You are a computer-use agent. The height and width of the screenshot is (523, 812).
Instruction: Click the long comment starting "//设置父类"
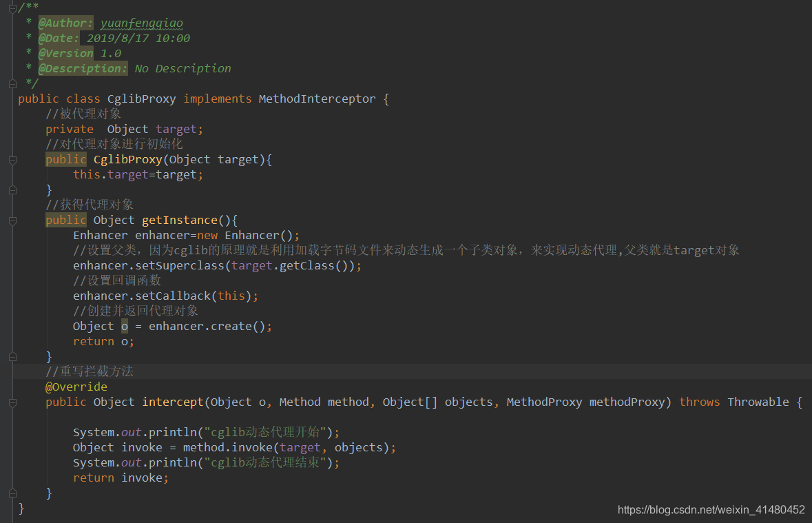[406, 250]
